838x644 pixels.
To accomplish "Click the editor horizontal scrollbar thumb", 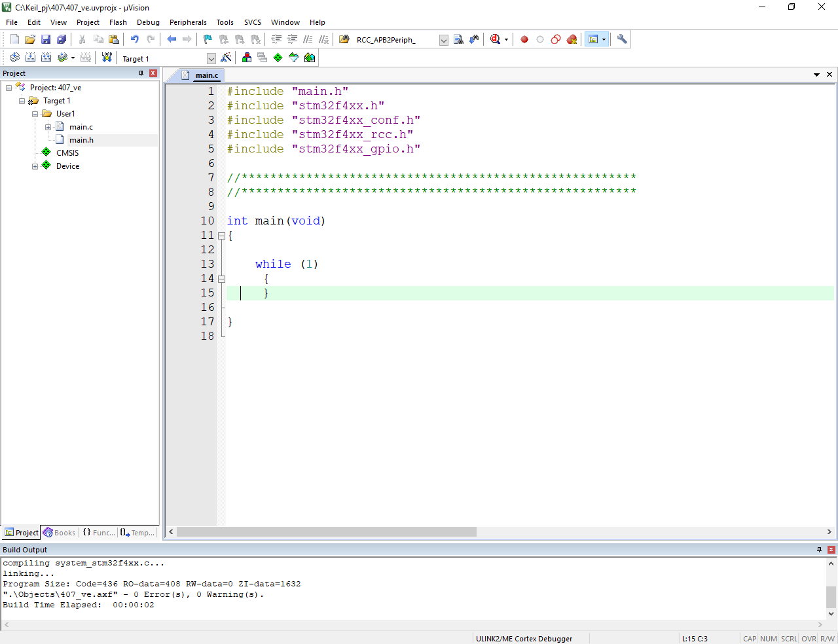I will [x=327, y=532].
